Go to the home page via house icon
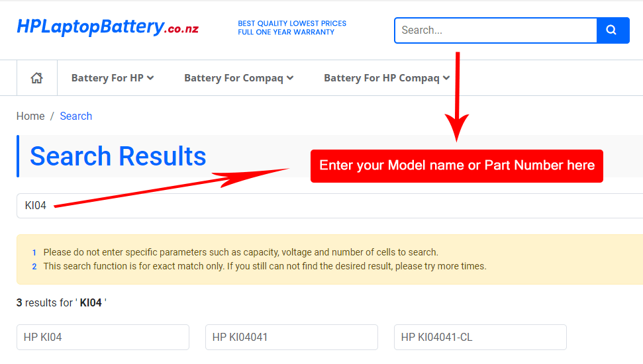The width and height of the screenshot is (643, 364). point(37,78)
